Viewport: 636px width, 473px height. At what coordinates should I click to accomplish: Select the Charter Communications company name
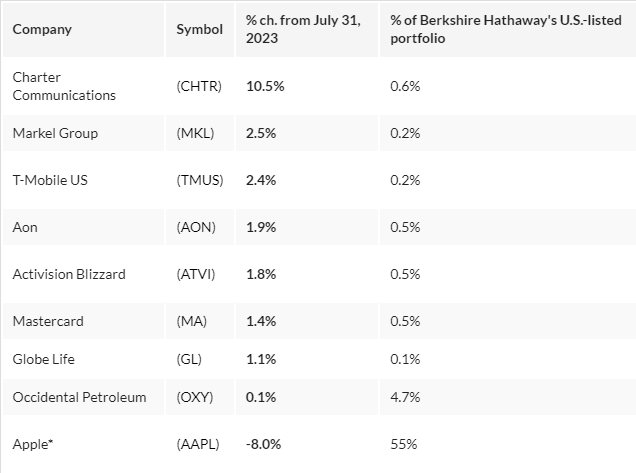64,86
